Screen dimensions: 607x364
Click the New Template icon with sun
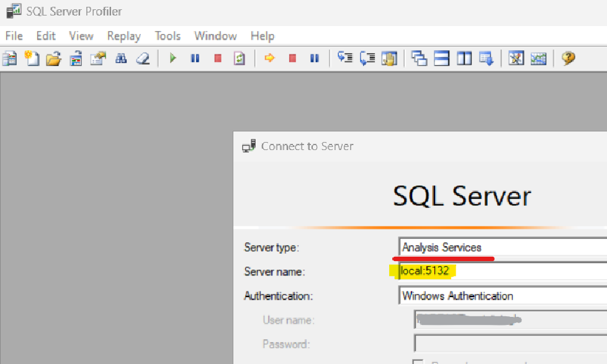[32, 58]
